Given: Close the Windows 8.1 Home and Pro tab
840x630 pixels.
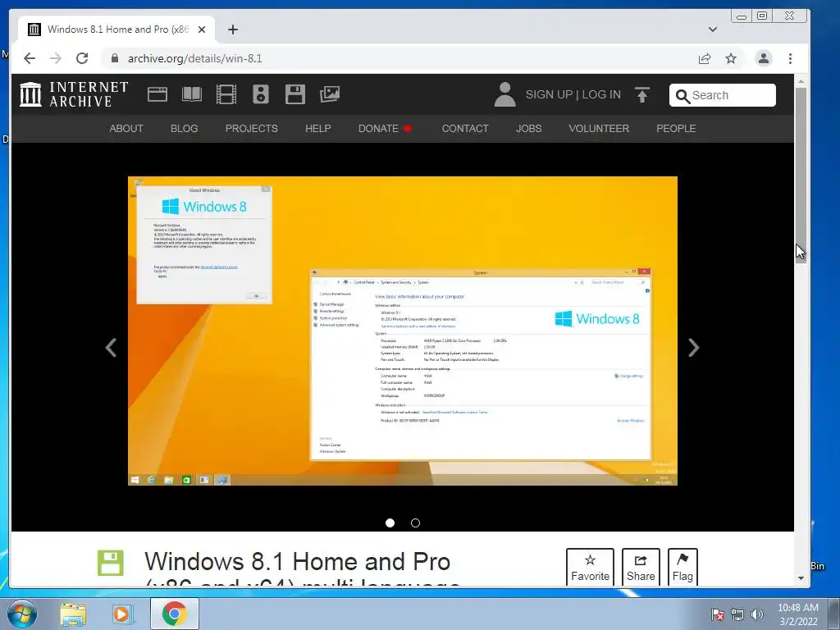Looking at the screenshot, I should [202, 30].
